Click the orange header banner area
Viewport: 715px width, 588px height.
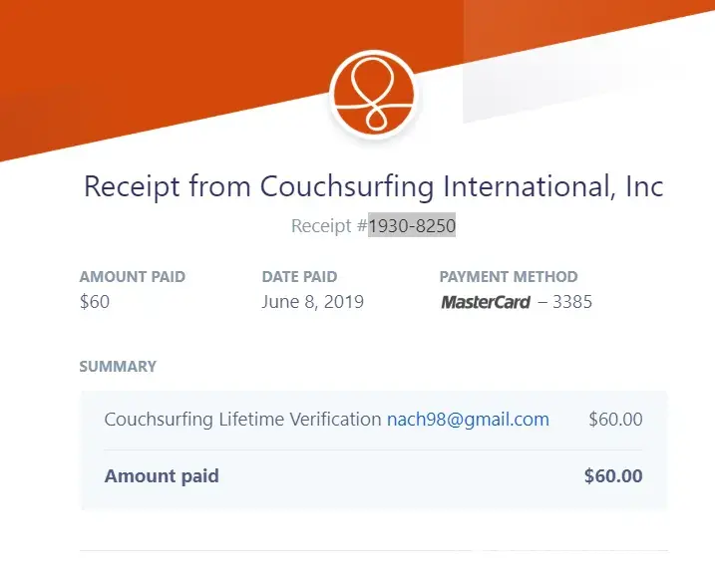pyautogui.click(x=150, y=60)
